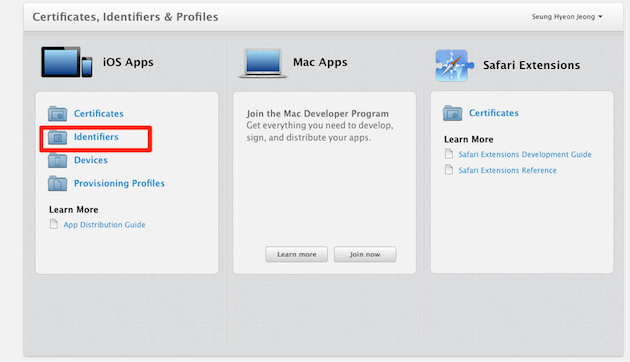Click the Safari Extensions compass icon
Image resolution: width=630 pixels, height=362 pixels.
coord(454,65)
